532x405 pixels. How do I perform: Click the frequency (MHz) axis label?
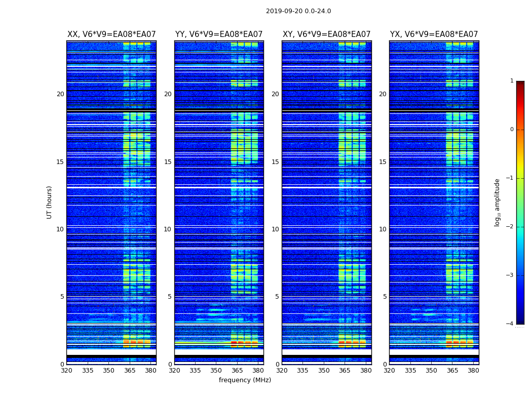point(245,380)
